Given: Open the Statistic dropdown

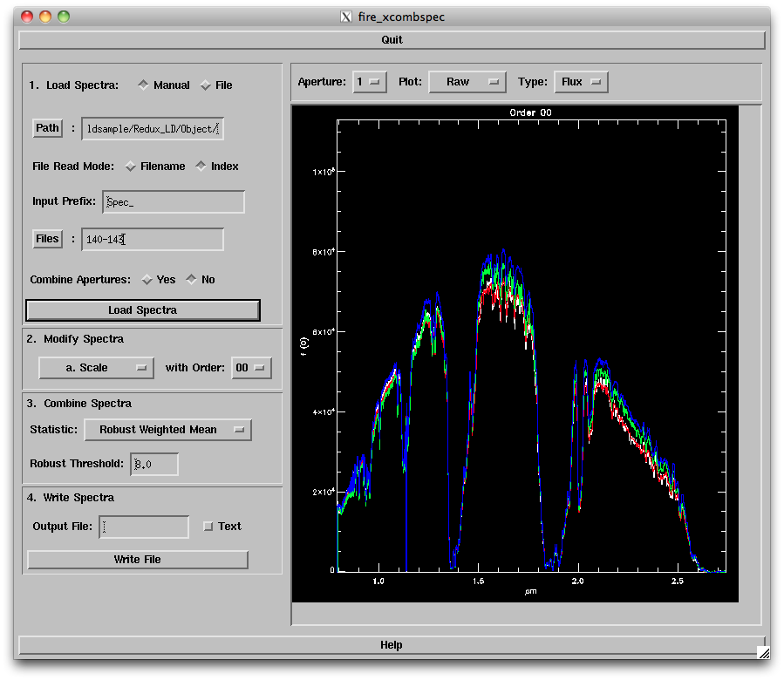Looking at the screenshot, I should coord(167,430).
